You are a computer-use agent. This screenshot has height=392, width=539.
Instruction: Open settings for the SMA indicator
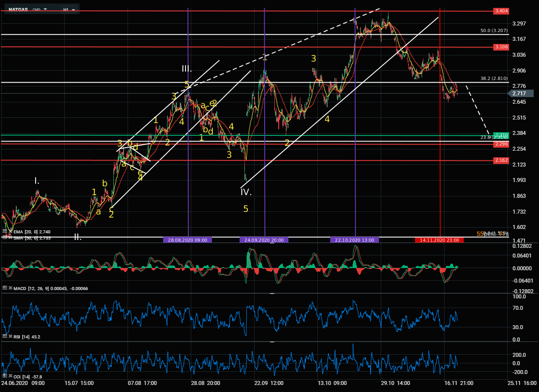pos(5,238)
